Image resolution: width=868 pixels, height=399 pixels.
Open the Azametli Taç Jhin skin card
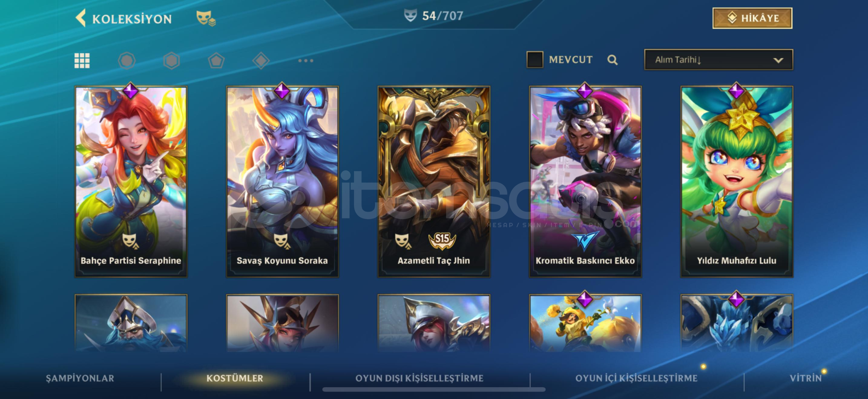coord(434,182)
